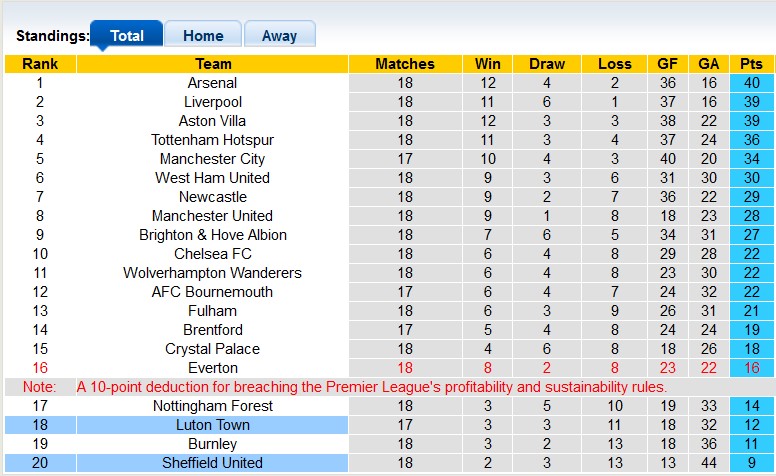Open Aston Villa team page
This screenshot has width=776, height=476.
point(212,121)
